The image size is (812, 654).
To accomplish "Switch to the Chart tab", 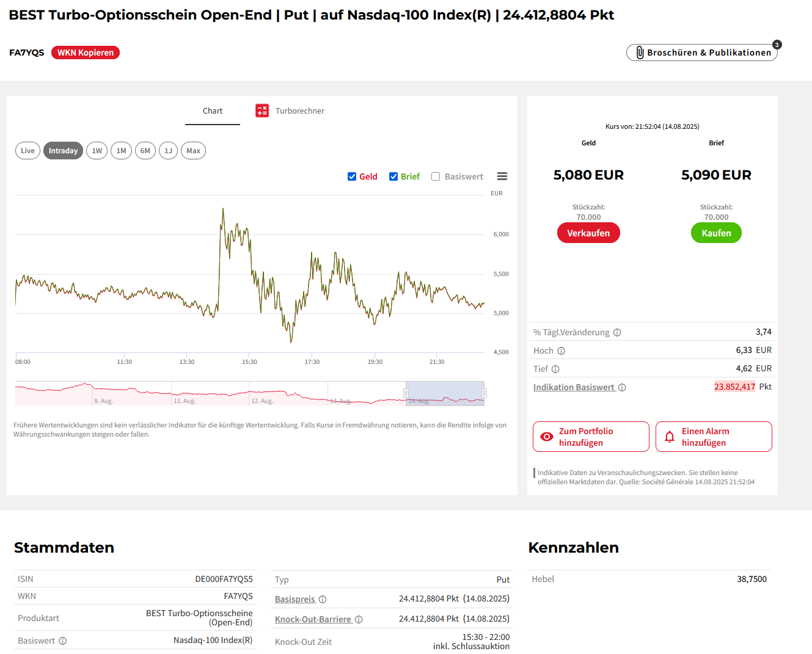I will click(x=213, y=111).
